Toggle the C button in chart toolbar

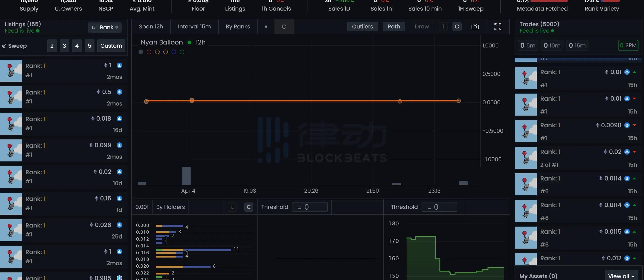(457, 27)
